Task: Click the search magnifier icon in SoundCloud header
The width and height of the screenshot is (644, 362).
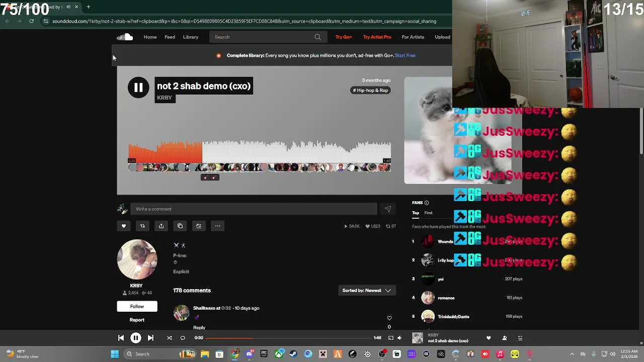Action: pos(317,37)
